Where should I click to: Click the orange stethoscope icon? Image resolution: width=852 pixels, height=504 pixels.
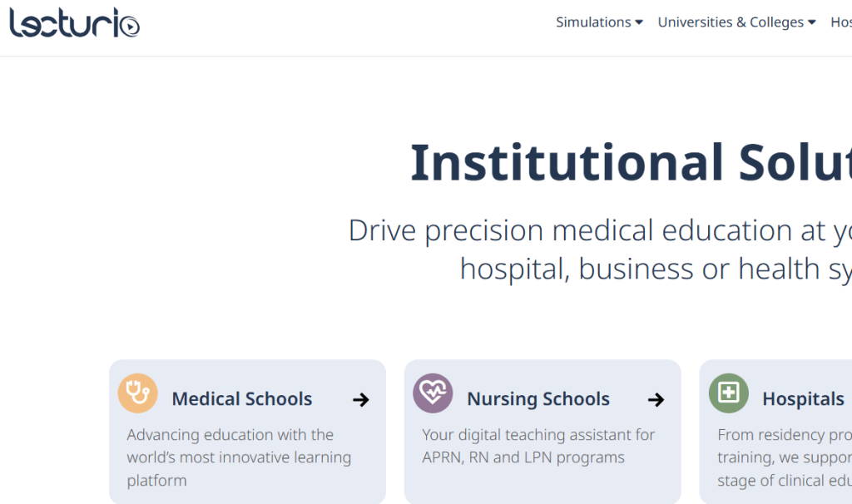click(138, 393)
